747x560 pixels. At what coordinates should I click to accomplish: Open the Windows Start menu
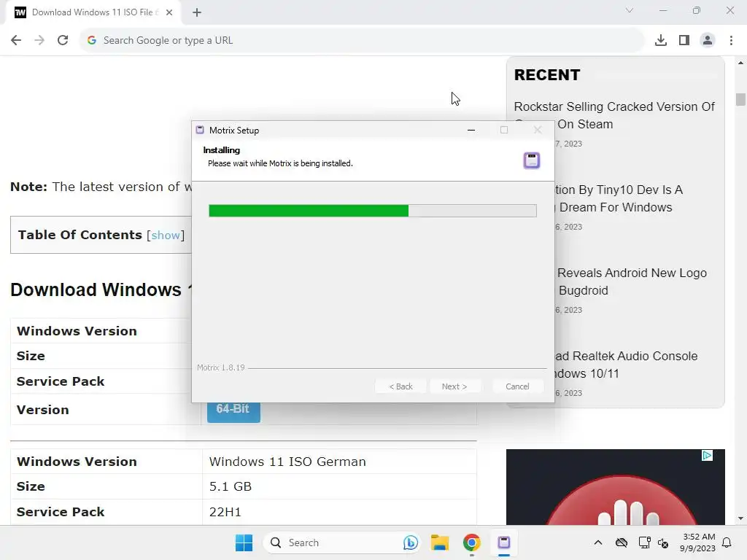pos(244,542)
